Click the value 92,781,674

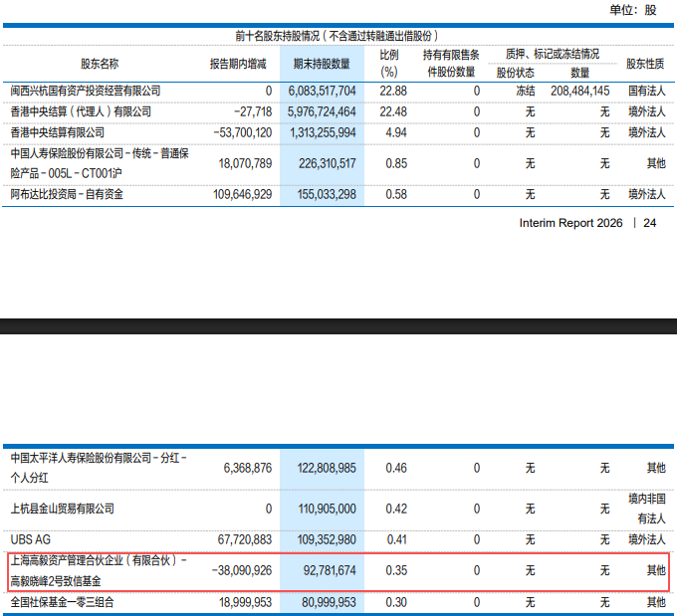pos(330,570)
